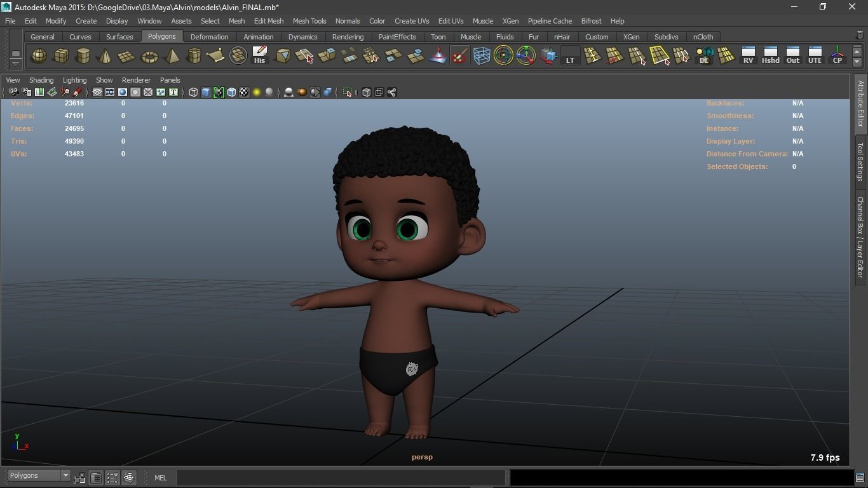The height and width of the screenshot is (488, 868).
Task: Create a polygon cylinder from shelf
Action: tap(83, 56)
